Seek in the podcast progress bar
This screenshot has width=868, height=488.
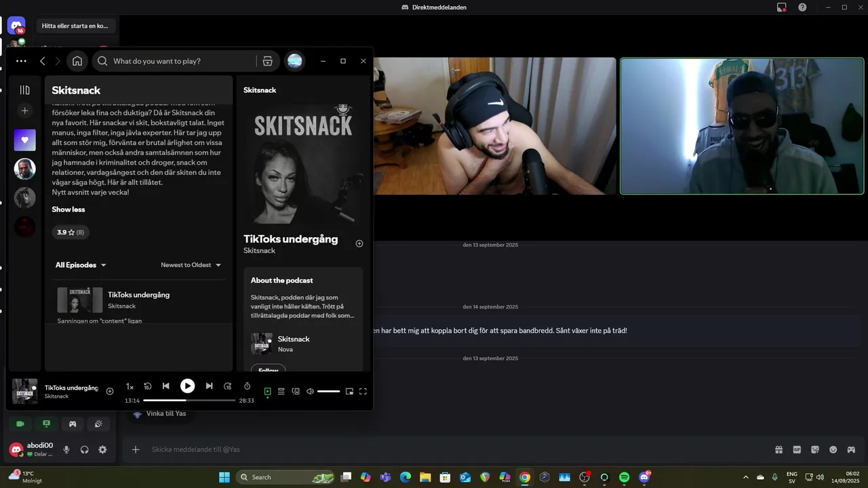coord(189,401)
